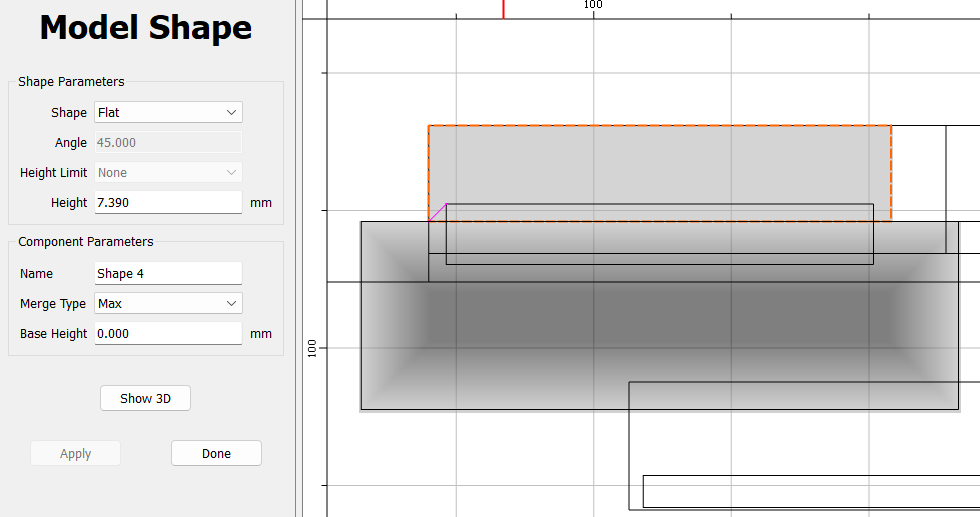This screenshot has height=517, width=980.
Task: Open the Shape dropdown set to Flat
Action: [x=168, y=113]
